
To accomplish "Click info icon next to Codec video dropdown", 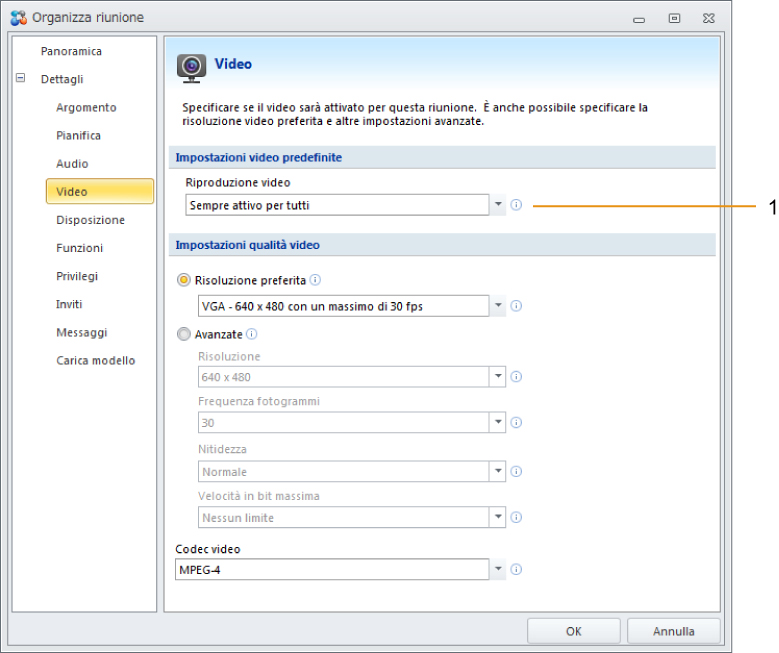I will click(x=516, y=570).
